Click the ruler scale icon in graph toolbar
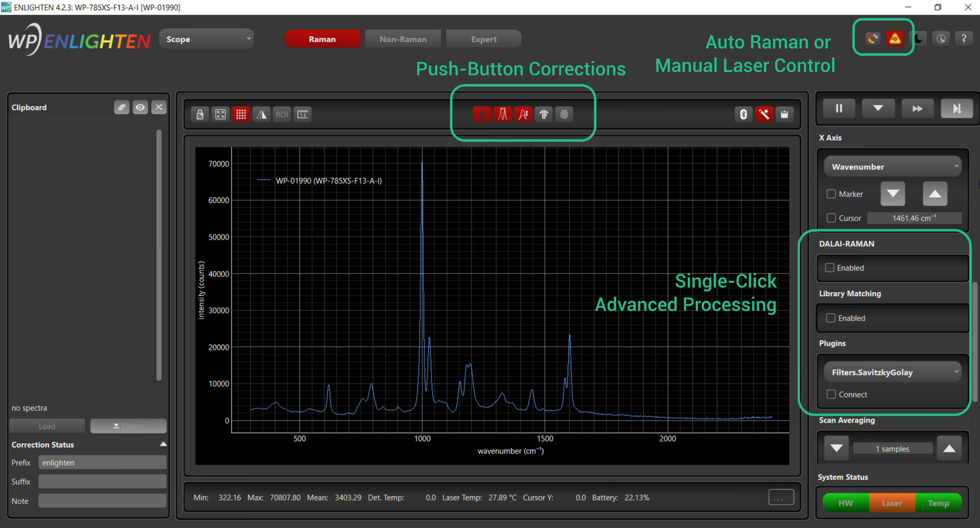The image size is (980, 528). click(302, 115)
